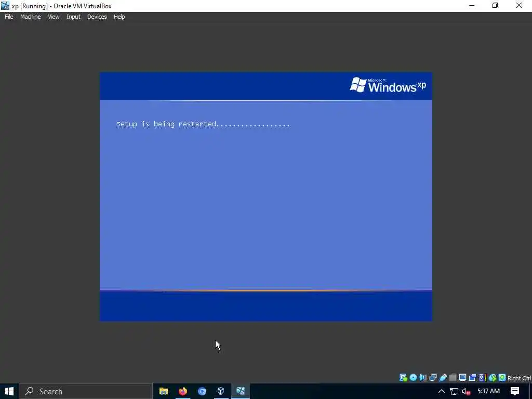Click the hard disk activity indicator icon
Screen dimensions: 532x399
click(x=403, y=378)
